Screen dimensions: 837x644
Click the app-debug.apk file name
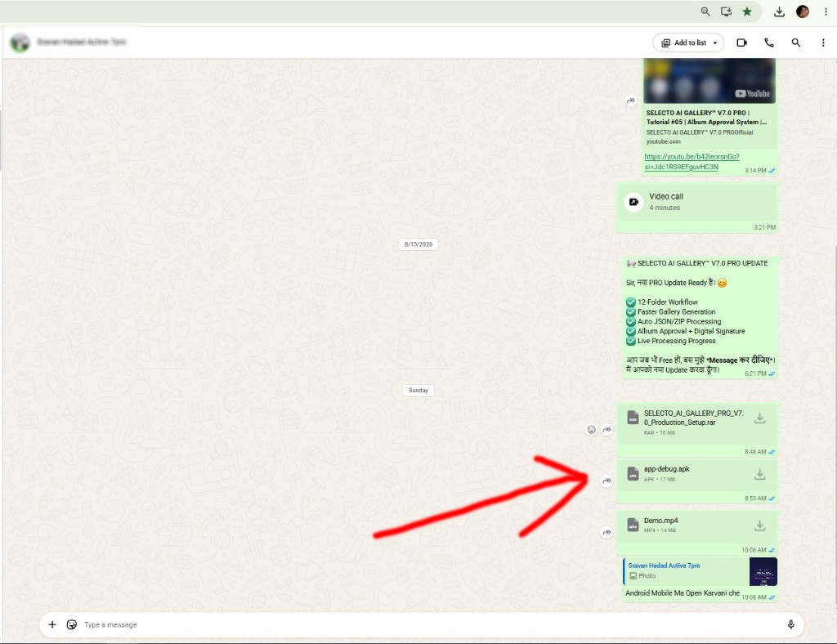(x=667, y=469)
